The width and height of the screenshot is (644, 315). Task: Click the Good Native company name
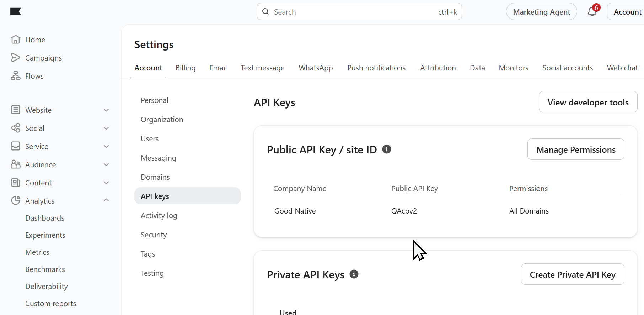point(295,211)
